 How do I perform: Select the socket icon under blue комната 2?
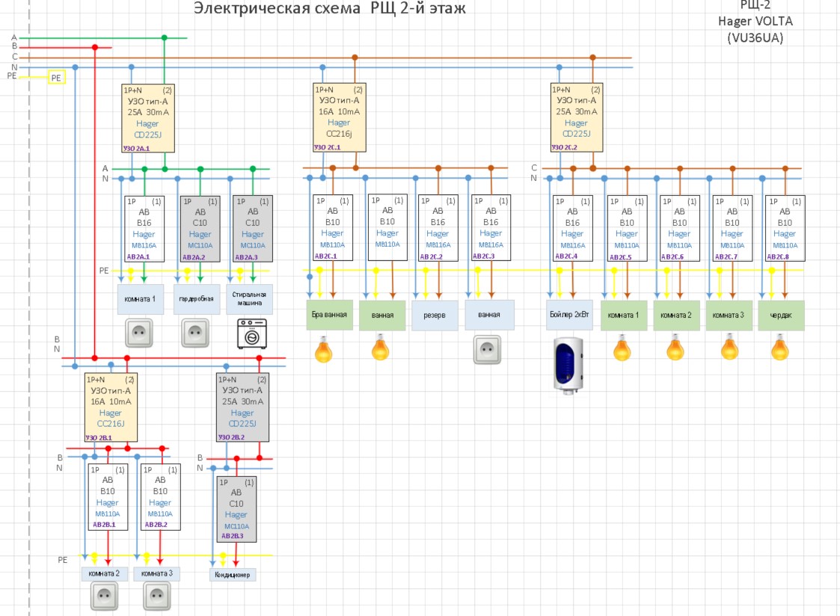[105, 596]
